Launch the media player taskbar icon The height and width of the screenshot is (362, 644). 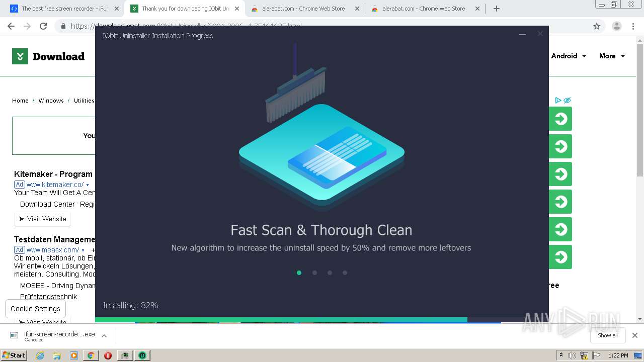tap(74, 355)
